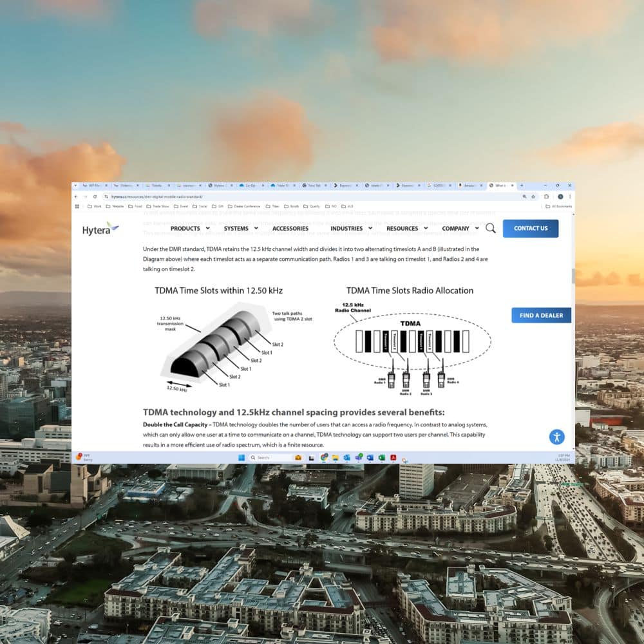Viewport: 644px width, 644px height.
Task: Open a new browser tab
Action: (x=522, y=185)
